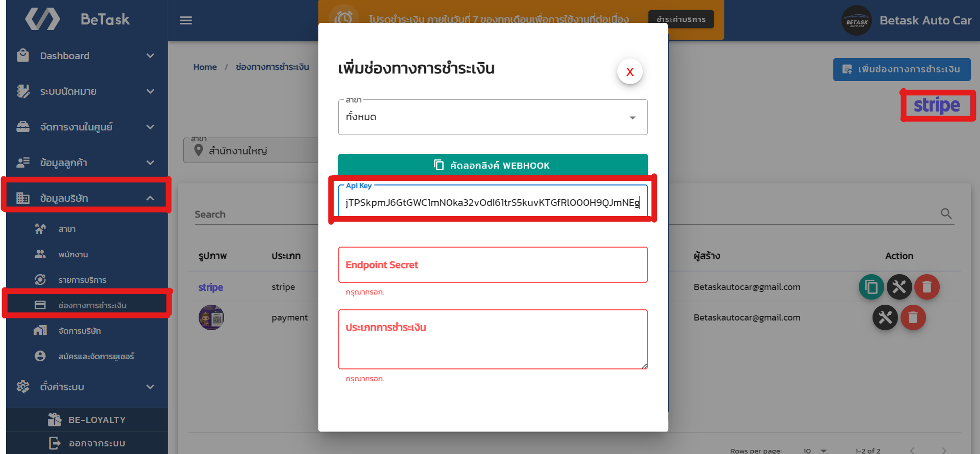
Task: Open ช่องทางการชำระเงิน sidebar item
Action: coord(92,305)
